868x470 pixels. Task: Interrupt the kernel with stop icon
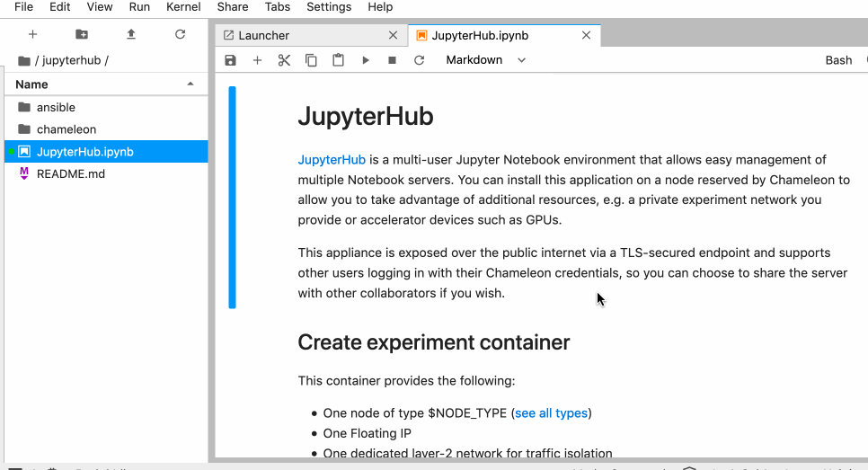pos(392,60)
